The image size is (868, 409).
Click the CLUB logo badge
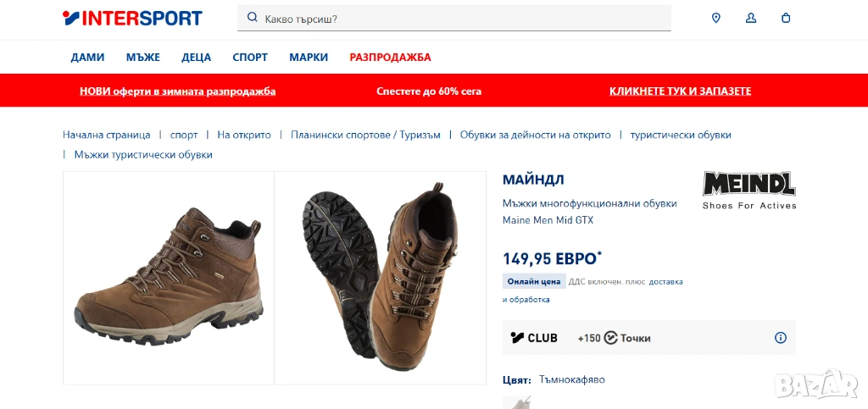click(534, 338)
